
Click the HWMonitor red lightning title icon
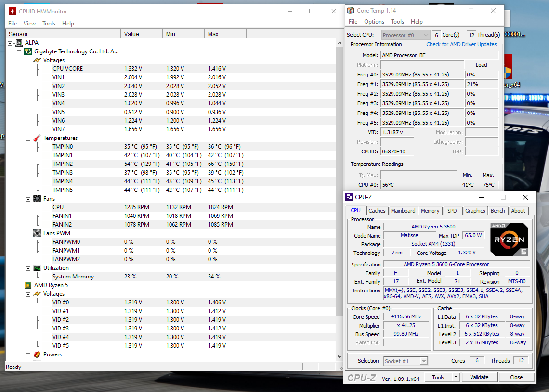coord(12,11)
